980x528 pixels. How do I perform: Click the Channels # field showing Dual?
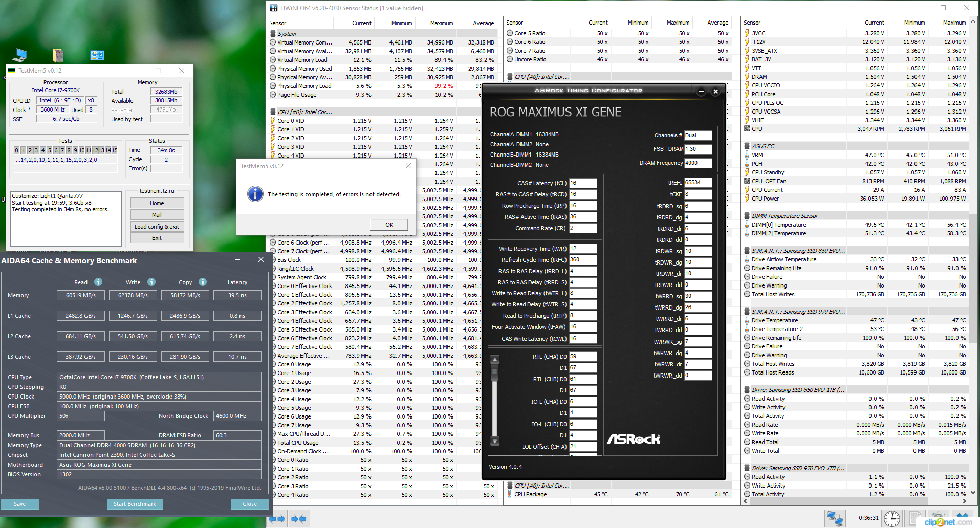pos(698,136)
